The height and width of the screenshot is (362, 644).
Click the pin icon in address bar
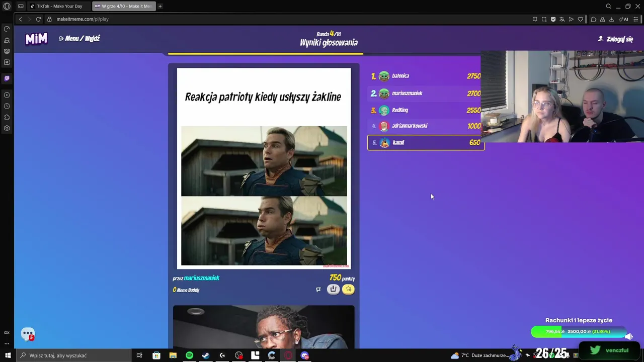[x=535, y=19]
